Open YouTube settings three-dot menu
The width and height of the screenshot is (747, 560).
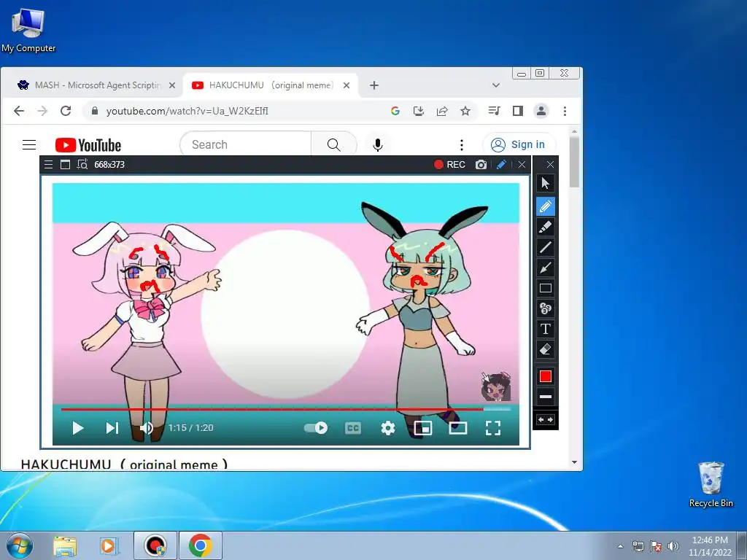(461, 145)
